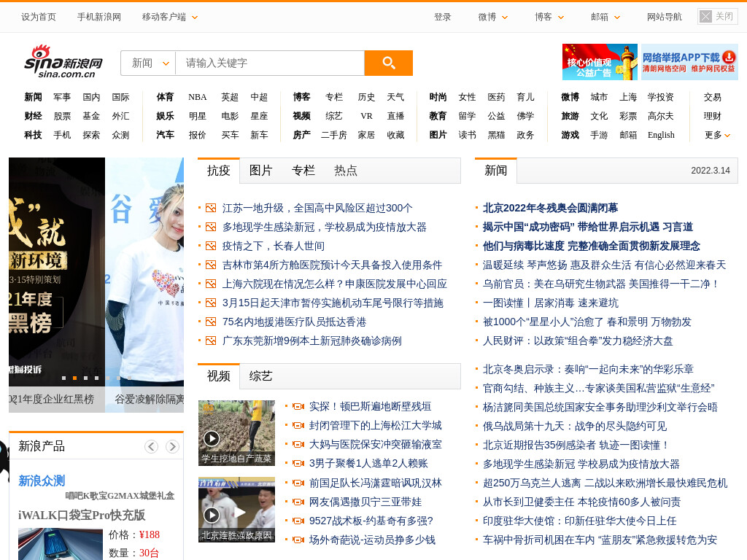Click image icon beside 上海六院现在情况怎么样 headline
Screen dimensions: 747x560
(211, 284)
